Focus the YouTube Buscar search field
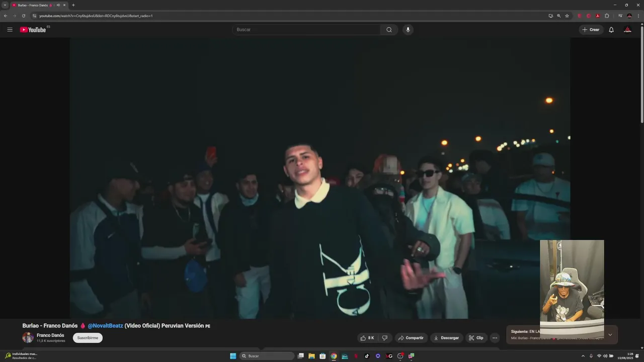The height and width of the screenshot is (362, 644). pyautogui.click(x=307, y=30)
